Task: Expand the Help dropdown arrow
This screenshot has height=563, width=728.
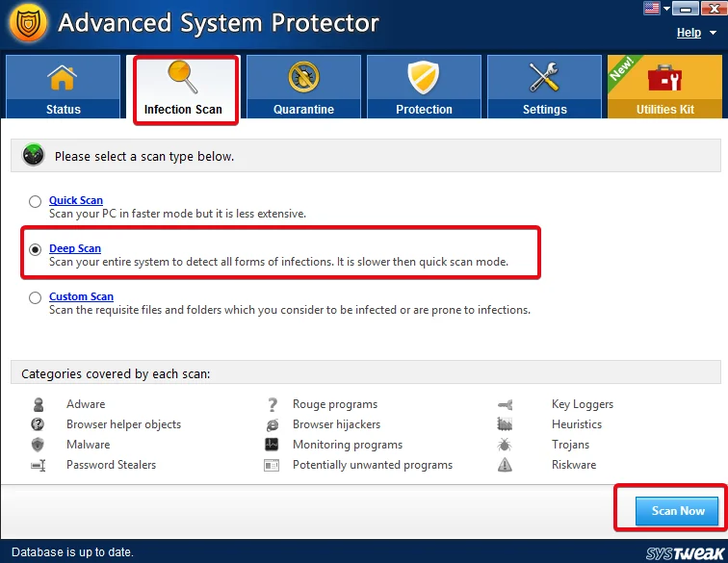Action: point(713,33)
